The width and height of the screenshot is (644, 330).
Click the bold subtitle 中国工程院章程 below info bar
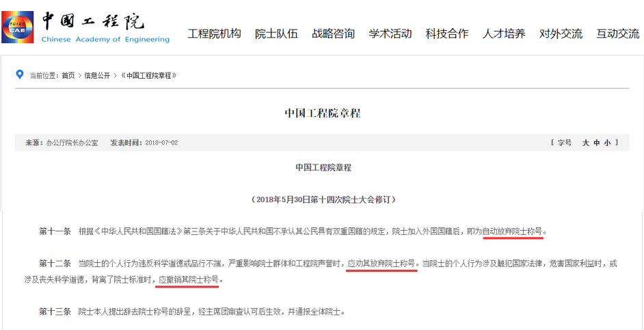[x=323, y=168]
